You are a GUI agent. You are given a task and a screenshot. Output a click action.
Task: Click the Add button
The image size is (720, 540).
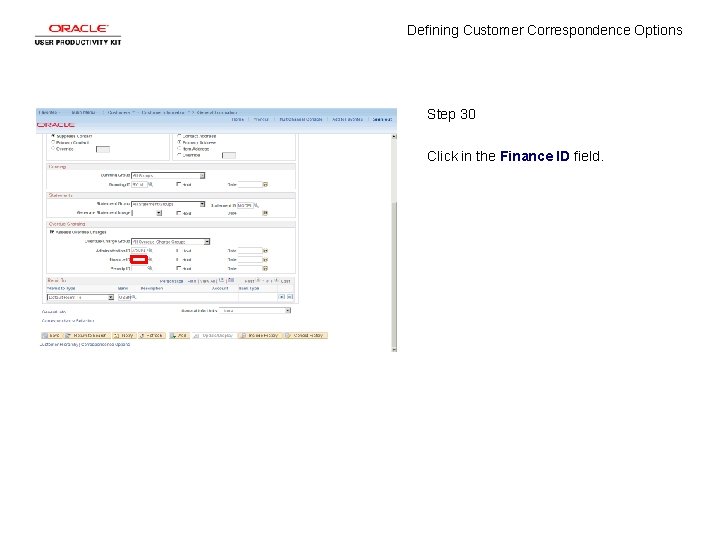click(x=179, y=336)
